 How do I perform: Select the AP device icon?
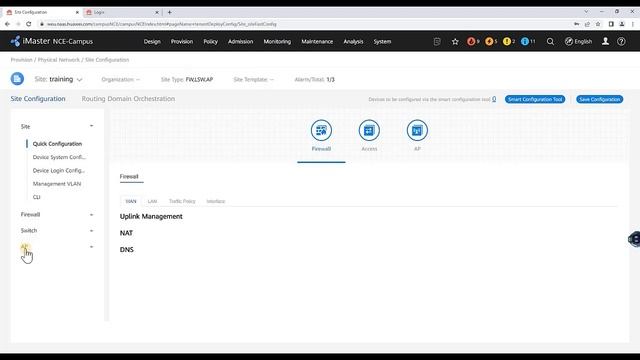point(417,130)
